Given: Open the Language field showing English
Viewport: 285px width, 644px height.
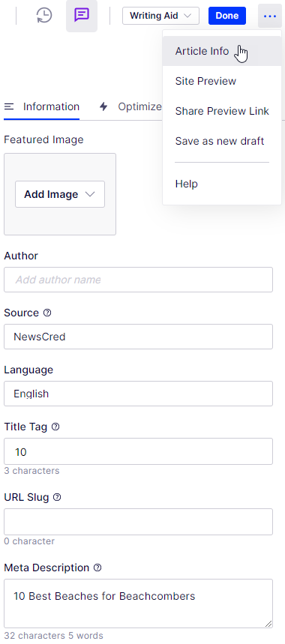Looking at the screenshot, I should pos(139,394).
